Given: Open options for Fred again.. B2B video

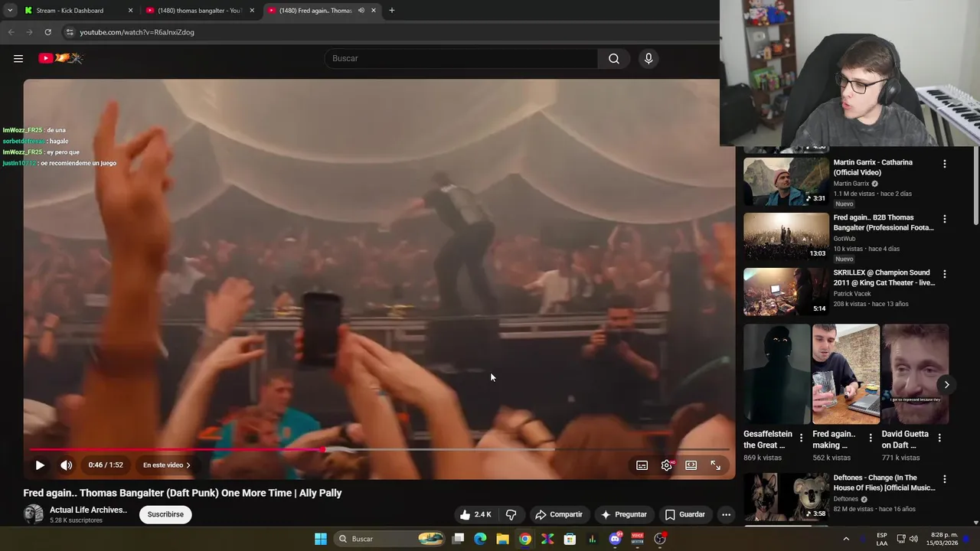Looking at the screenshot, I should pyautogui.click(x=944, y=219).
